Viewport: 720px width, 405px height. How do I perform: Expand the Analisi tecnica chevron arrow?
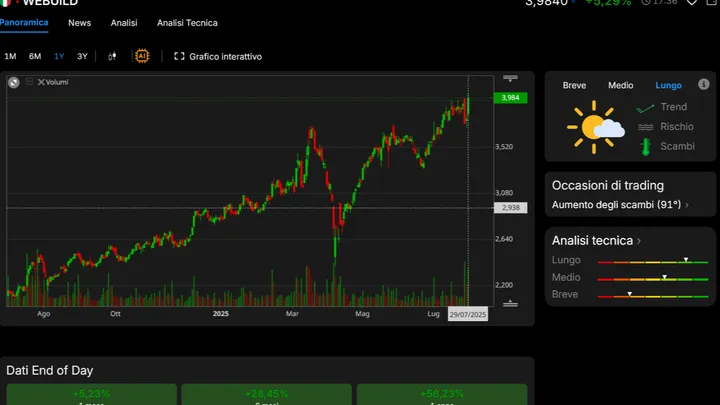click(x=639, y=241)
